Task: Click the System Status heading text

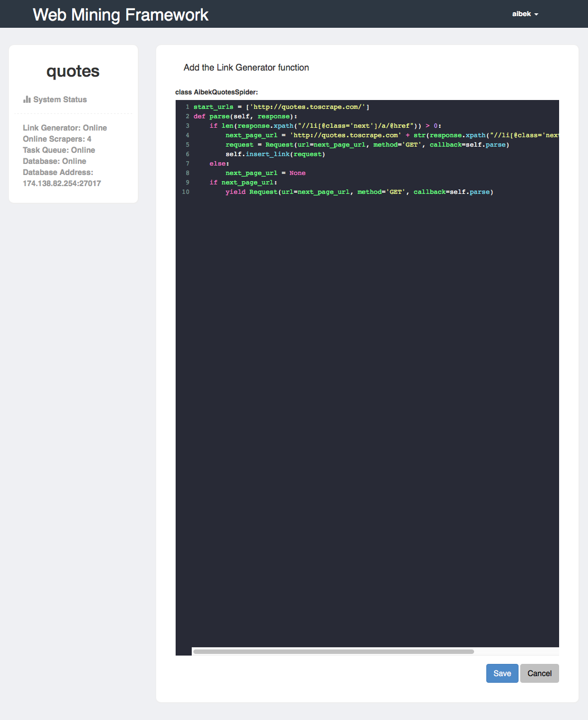Action: coord(60,99)
